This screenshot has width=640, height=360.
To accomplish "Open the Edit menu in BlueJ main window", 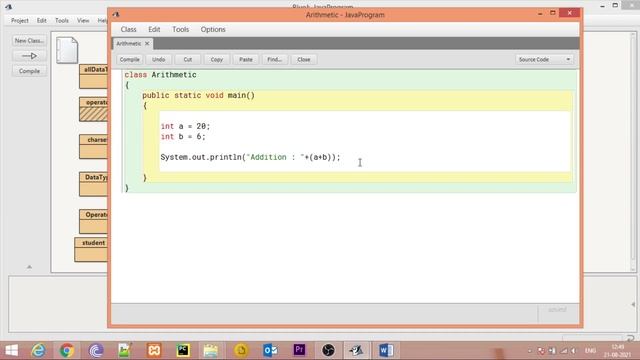I will click(x=42, y=20).
